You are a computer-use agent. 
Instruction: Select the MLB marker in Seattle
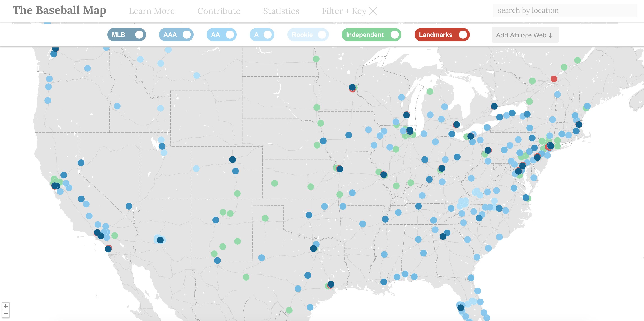tap(55, 49)
